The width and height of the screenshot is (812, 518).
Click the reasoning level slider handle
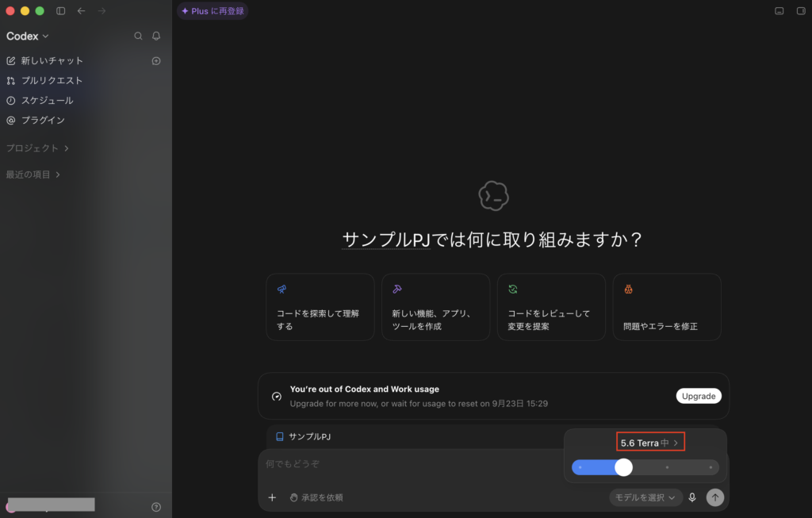pyautogui.click(x=623, y=467)
